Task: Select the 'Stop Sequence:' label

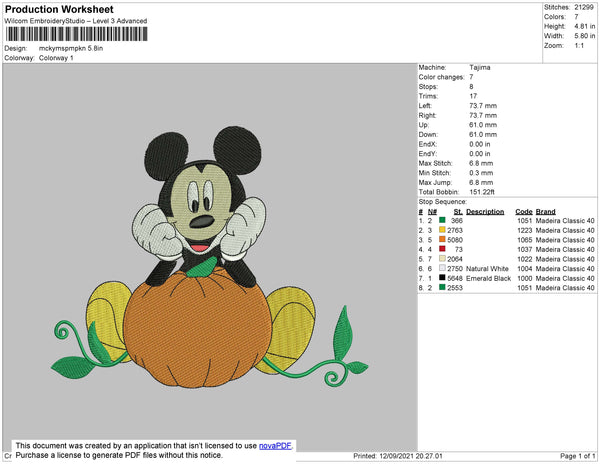Action: coord(443,202)
